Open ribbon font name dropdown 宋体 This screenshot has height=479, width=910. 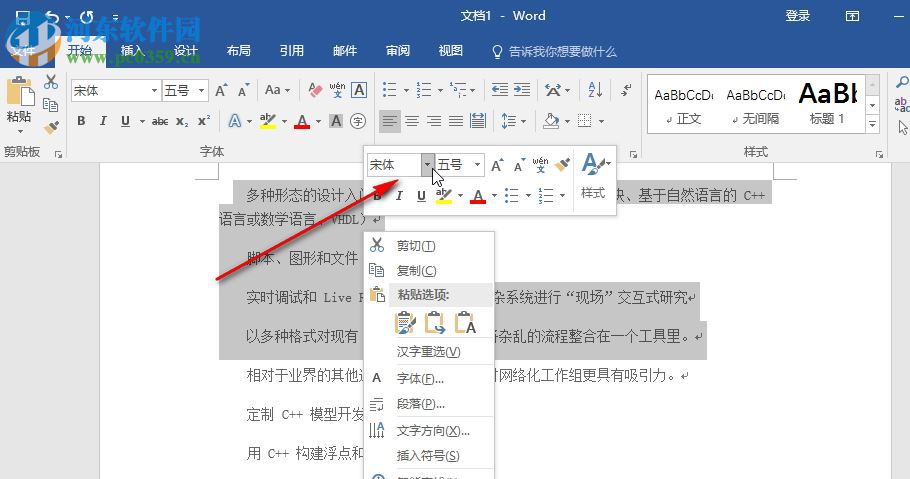pyautogui.click(x=154, y=91)
